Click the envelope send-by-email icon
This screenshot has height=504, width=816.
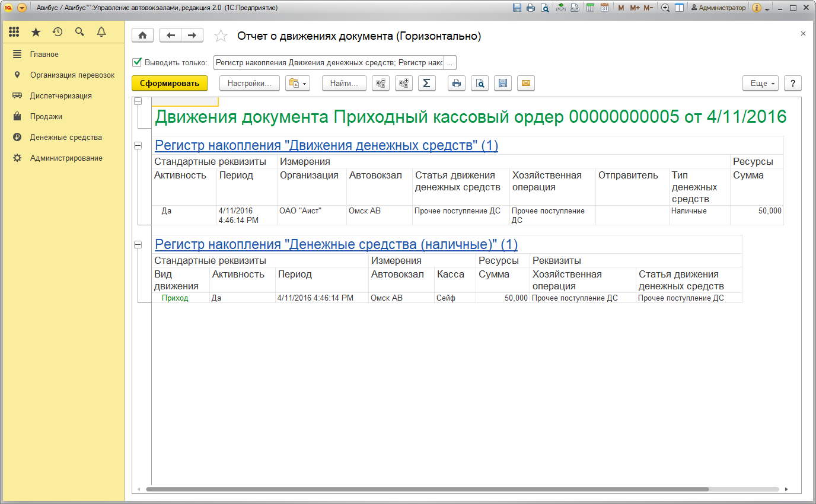tap(525, 84)
